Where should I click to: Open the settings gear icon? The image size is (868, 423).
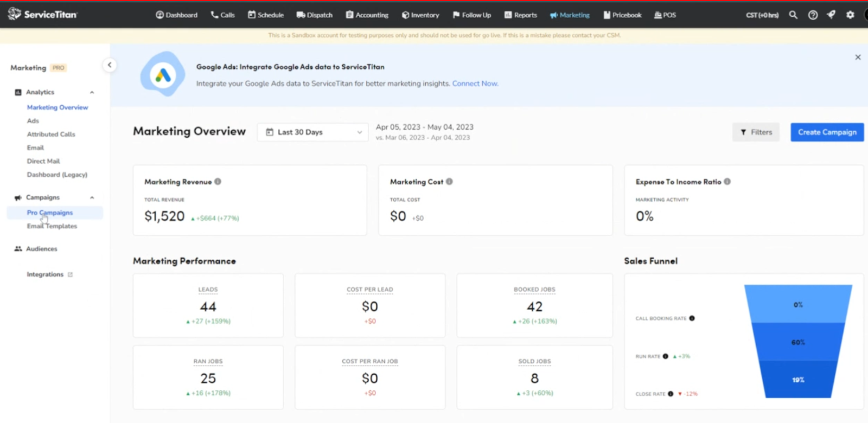[x=850, y=15]
